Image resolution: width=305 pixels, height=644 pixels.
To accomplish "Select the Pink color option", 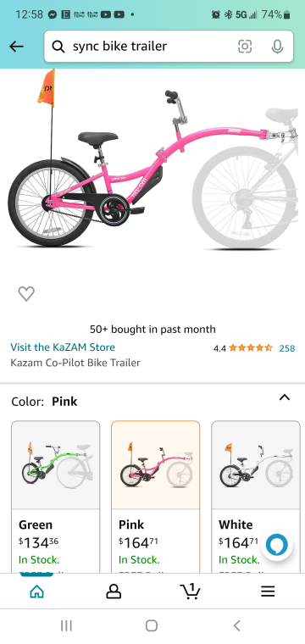I will tap(156, 497).
